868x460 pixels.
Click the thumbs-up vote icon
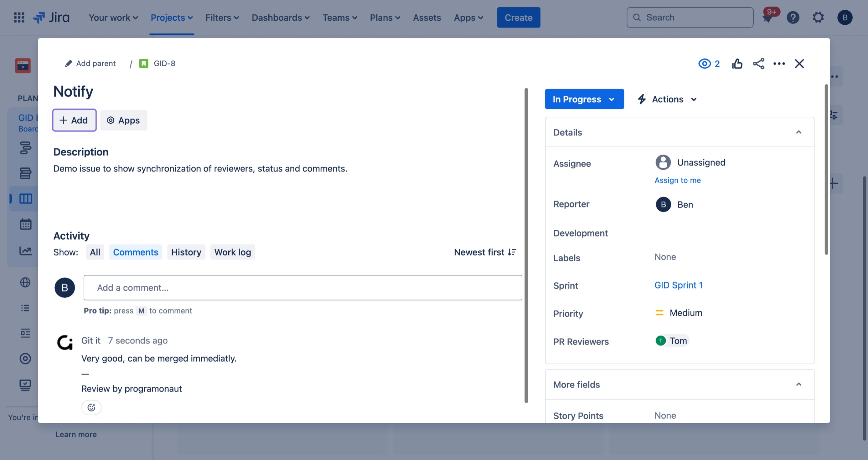point(737,64)
